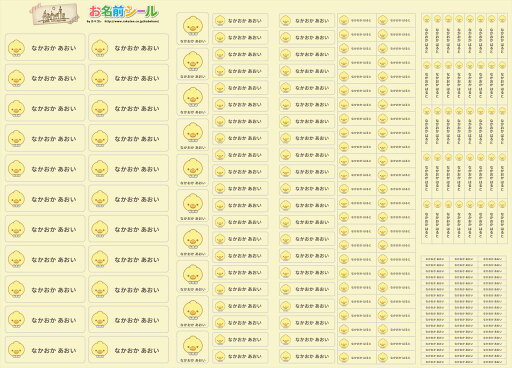
Task: Click the chick icon atop the second medium sticker column
Action: point(286,21)
